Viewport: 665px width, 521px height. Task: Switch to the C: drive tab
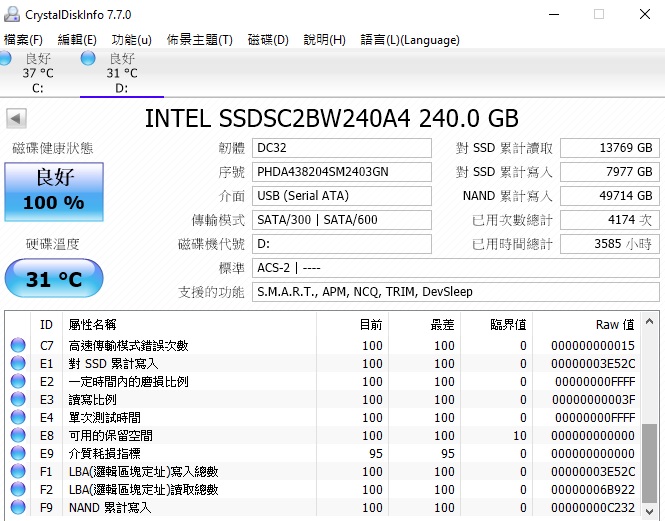pyautogui.click(x=37, y=73)
